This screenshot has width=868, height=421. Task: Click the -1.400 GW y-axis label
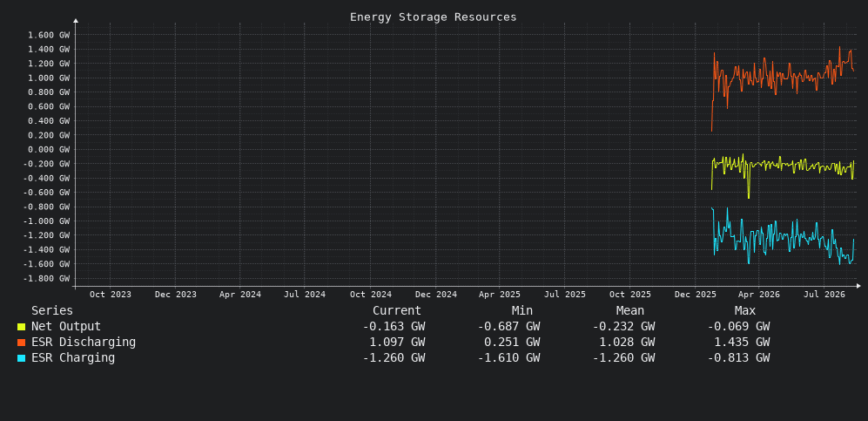[47, 250]
